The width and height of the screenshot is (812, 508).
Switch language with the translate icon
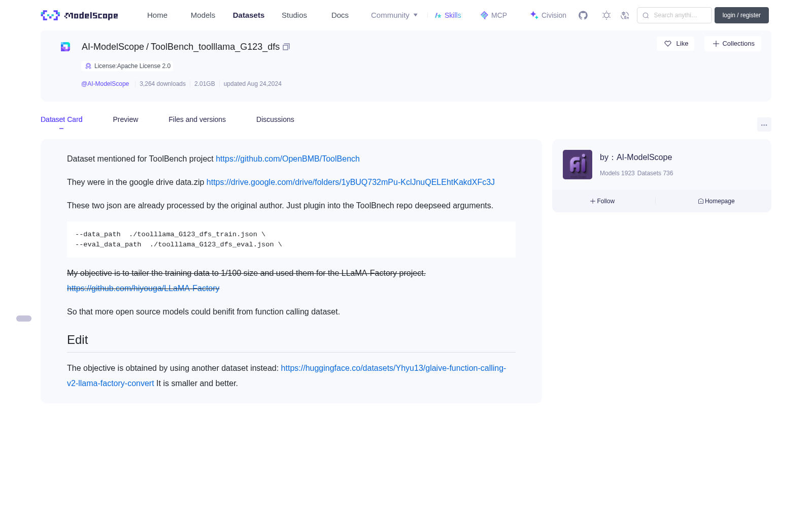[x=625, y=15]
